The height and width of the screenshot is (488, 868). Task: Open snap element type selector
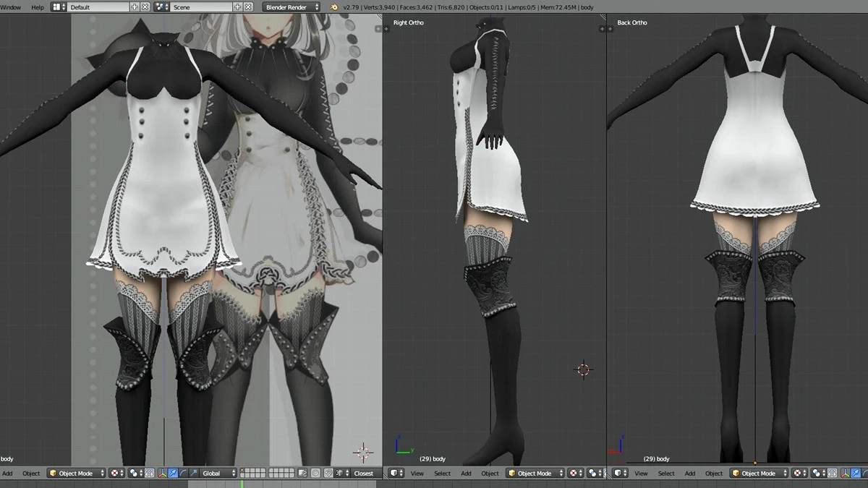pyautogui.click(x=342, y=474)
